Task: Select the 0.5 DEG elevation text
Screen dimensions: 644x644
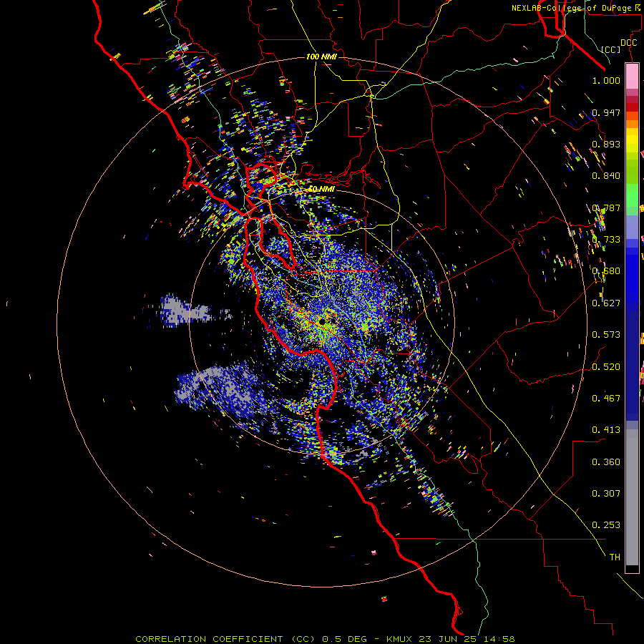Action: tap(344, 639)
